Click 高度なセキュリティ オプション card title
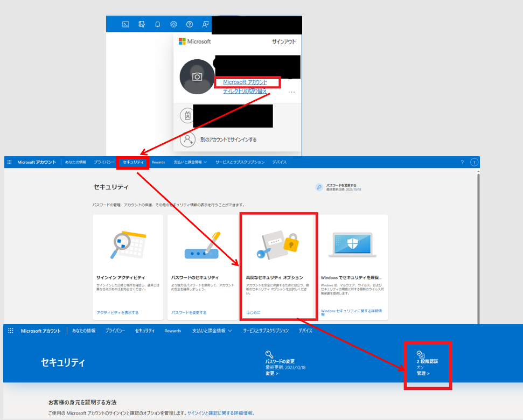The height and width of the screenshot is (420, 523). pos(275,277)
